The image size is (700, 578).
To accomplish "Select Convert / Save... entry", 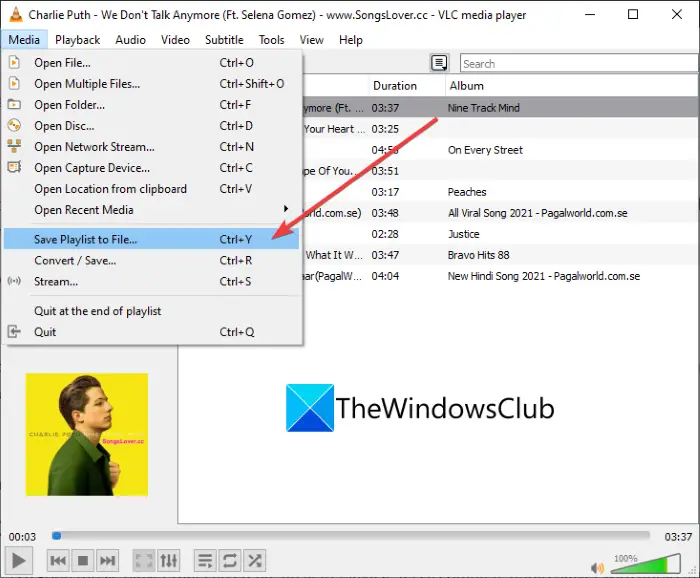I will [151, 260].
